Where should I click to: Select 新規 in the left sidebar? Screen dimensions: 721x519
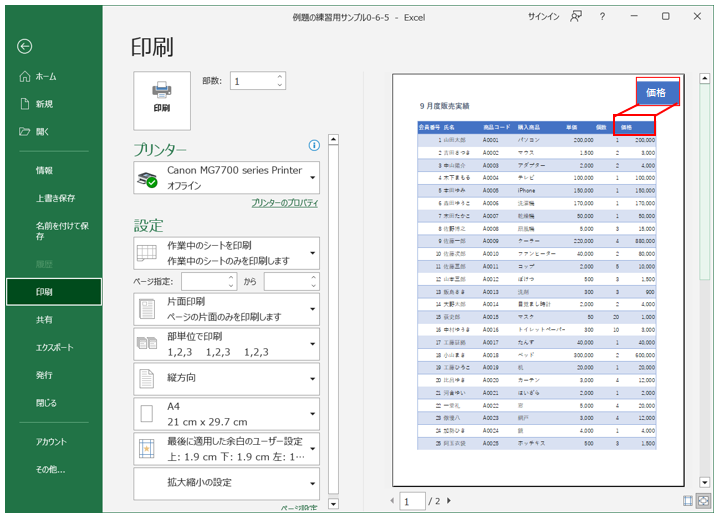pos(44,104)
